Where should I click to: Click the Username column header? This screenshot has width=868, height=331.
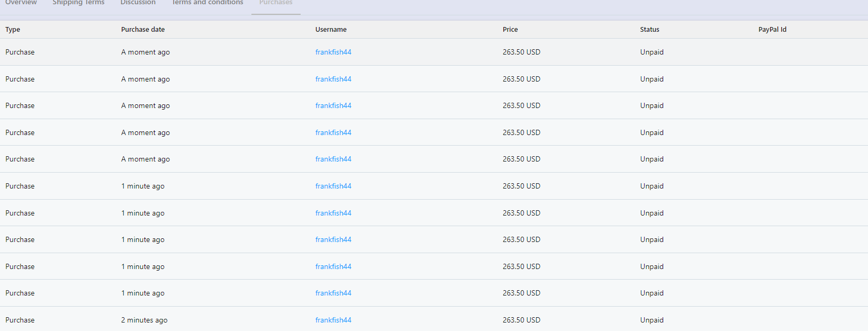click(331, 30)
